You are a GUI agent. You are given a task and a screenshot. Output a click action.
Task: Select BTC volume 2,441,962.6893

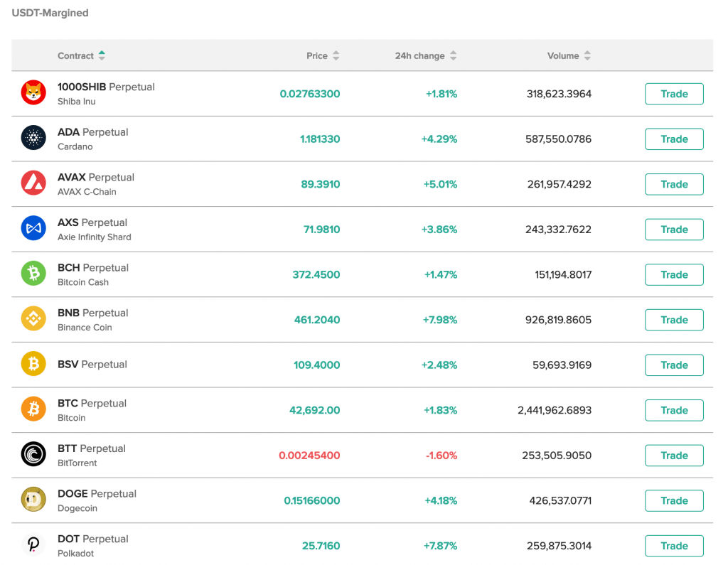555,410
